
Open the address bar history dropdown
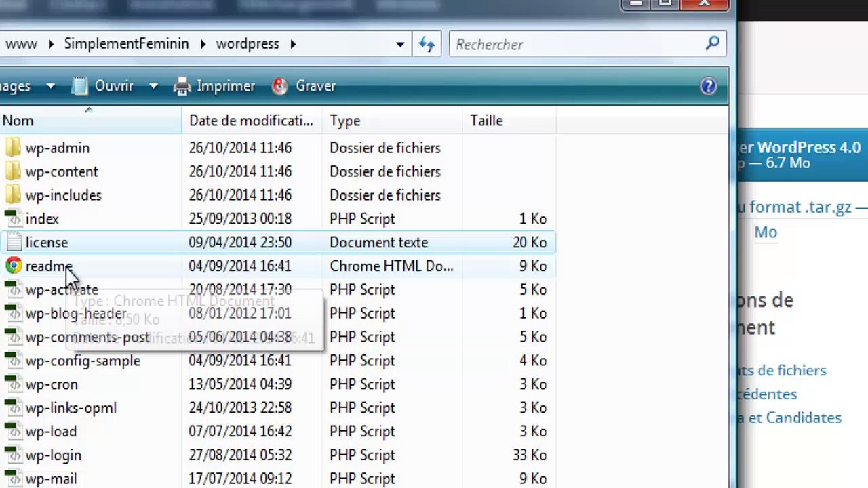pos(400,45)
